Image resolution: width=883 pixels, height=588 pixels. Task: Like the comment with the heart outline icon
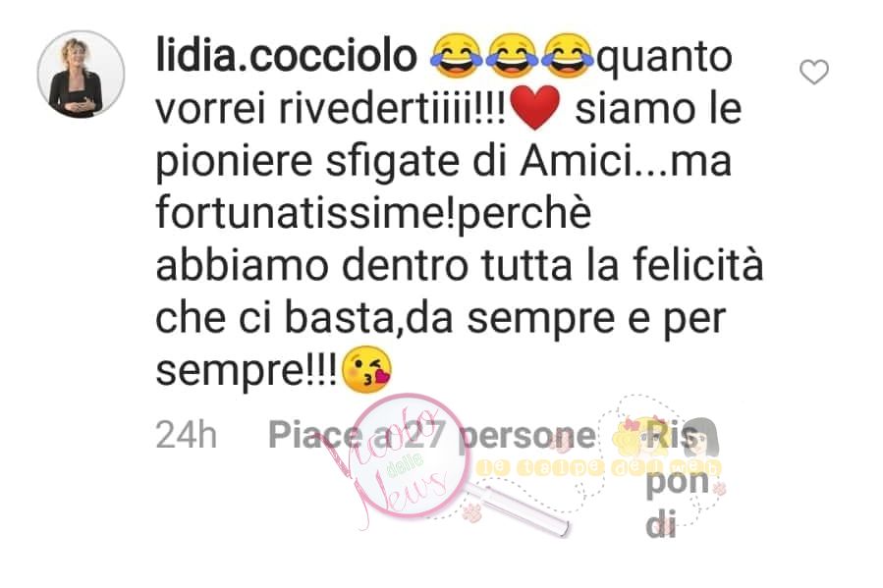click(813, 72)
